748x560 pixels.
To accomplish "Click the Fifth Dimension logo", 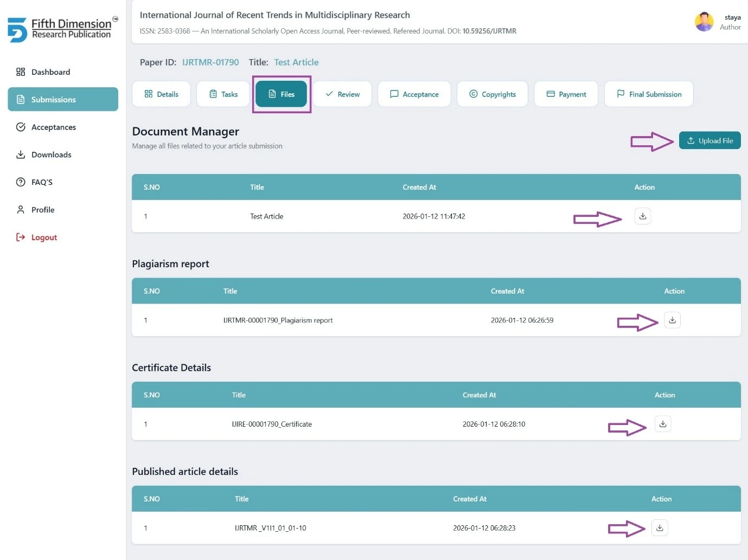I will [62, 29].
